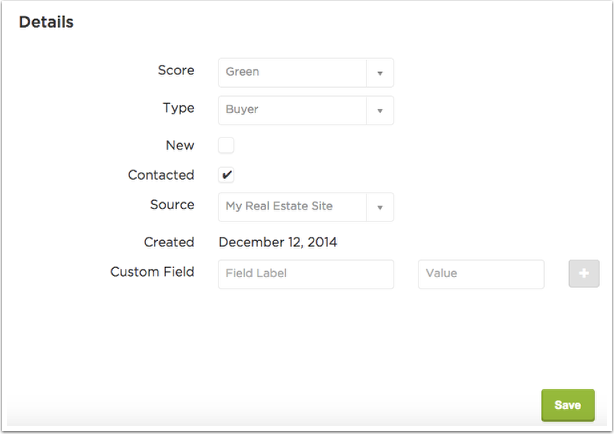This screenshot has width=614, height=434.
Task: Focus the custom field Value input
Action: (481, 274)
